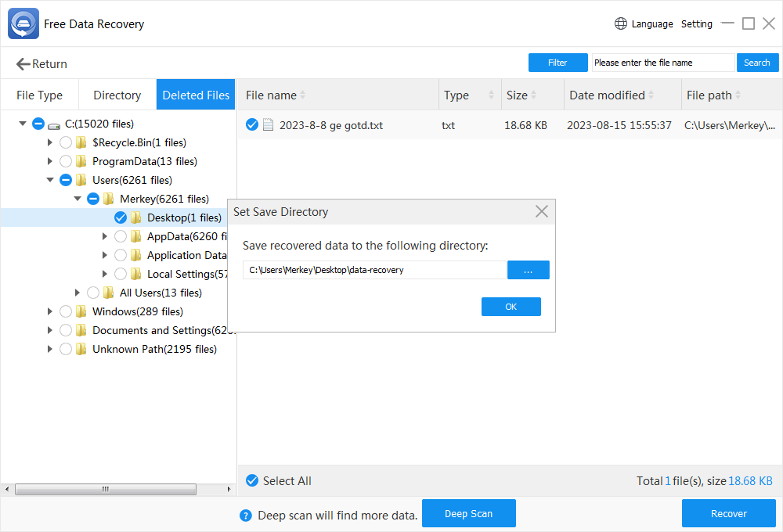Expand the Unknown Path tree node
Viewport: 783px width, 532px height.
(x=50, y=349)
